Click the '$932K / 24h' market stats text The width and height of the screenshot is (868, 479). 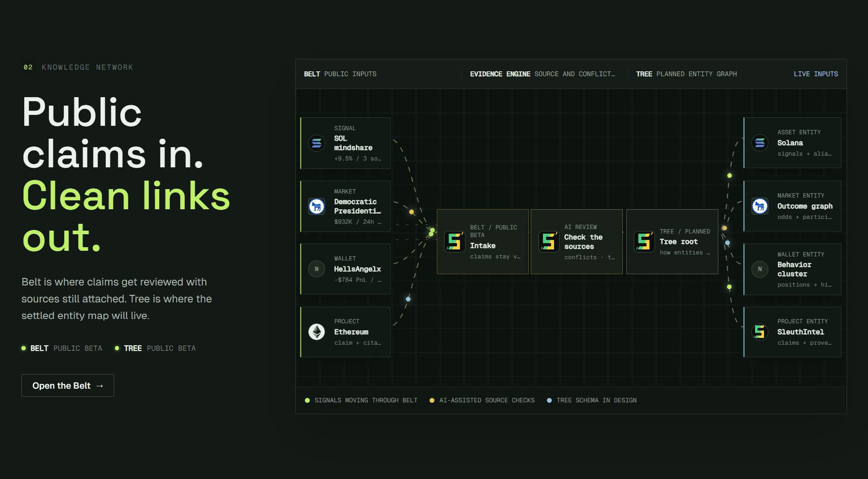357,222
